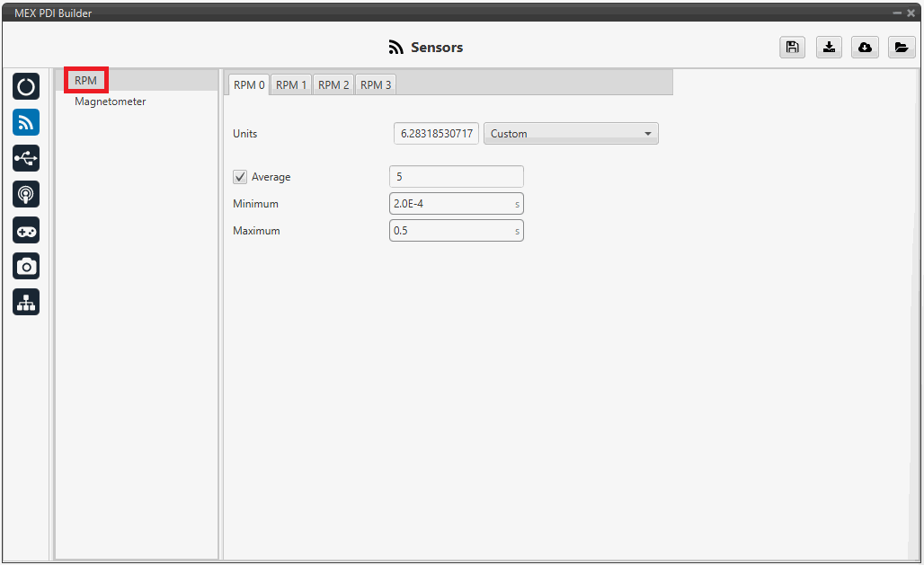Expand the Custom units dropdown
924x565 pixels.
(571, 134)
